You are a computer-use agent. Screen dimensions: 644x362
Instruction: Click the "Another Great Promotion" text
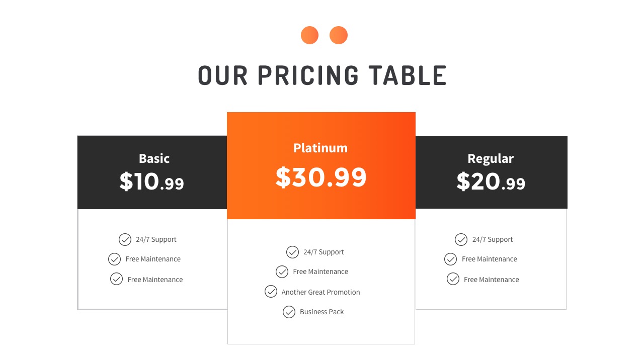[x=320, y=292]
